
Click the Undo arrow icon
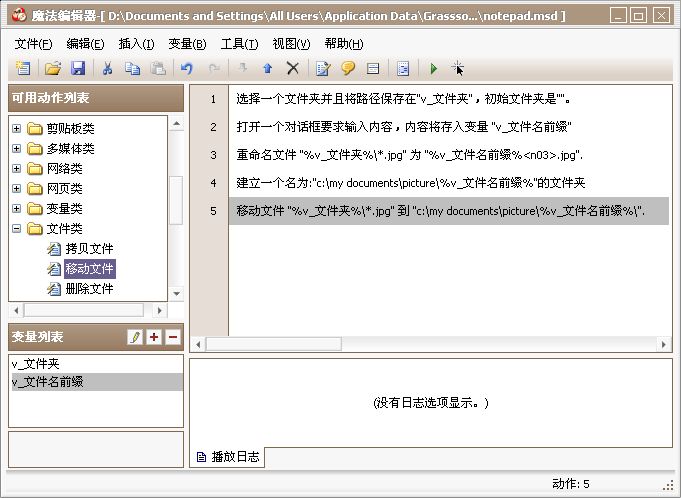point(187,68)
